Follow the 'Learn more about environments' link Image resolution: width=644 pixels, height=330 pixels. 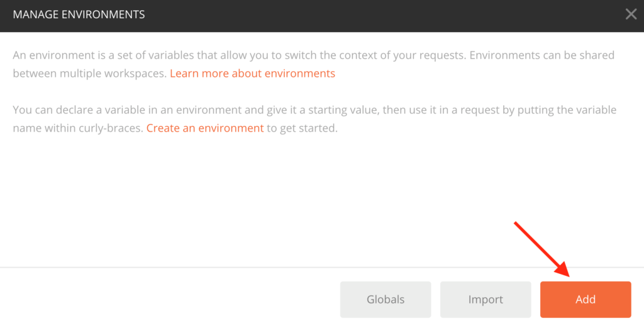(x=252, y=73)
